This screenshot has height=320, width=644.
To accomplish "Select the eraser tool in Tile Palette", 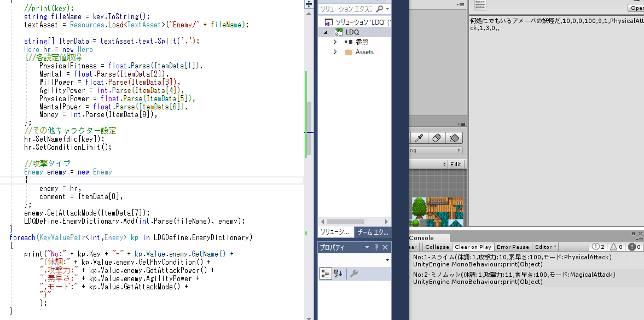I will pyautogui.click(x=437, y=138).
